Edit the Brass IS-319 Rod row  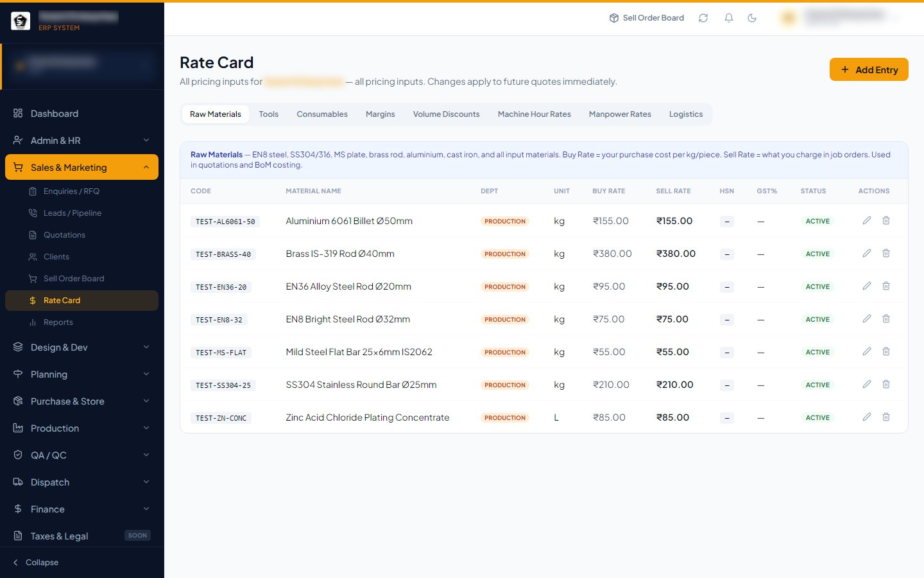click(x=867, y=253)
